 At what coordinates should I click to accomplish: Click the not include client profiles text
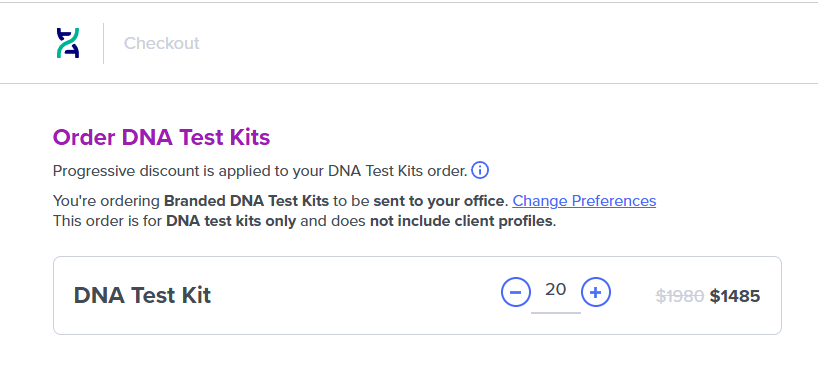[x=463, y=221]
